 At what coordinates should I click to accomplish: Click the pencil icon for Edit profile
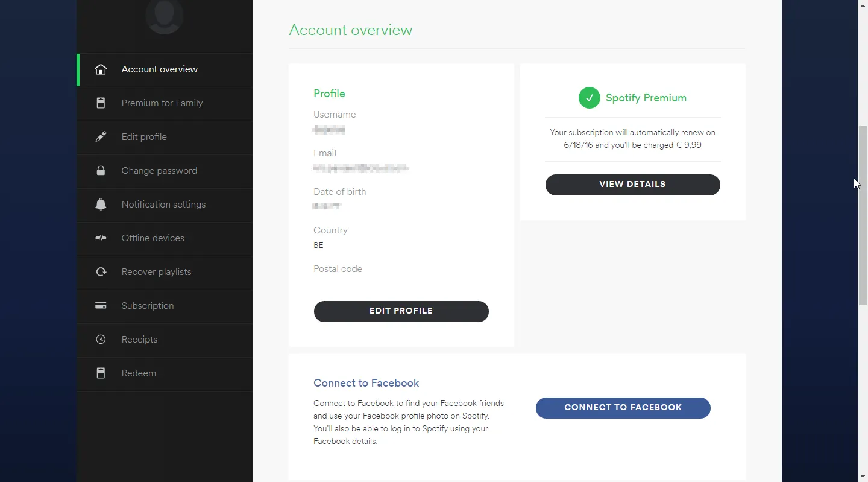pos(101,137)
